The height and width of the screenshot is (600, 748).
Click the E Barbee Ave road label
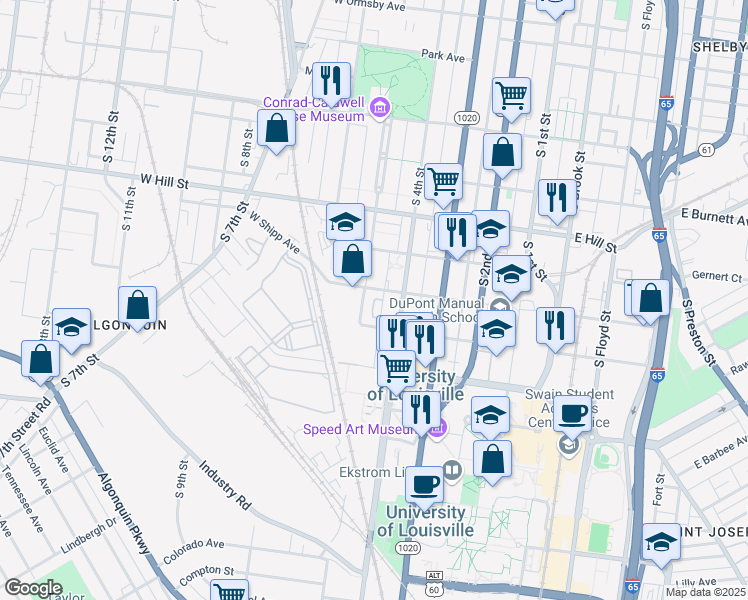(721, 452)
